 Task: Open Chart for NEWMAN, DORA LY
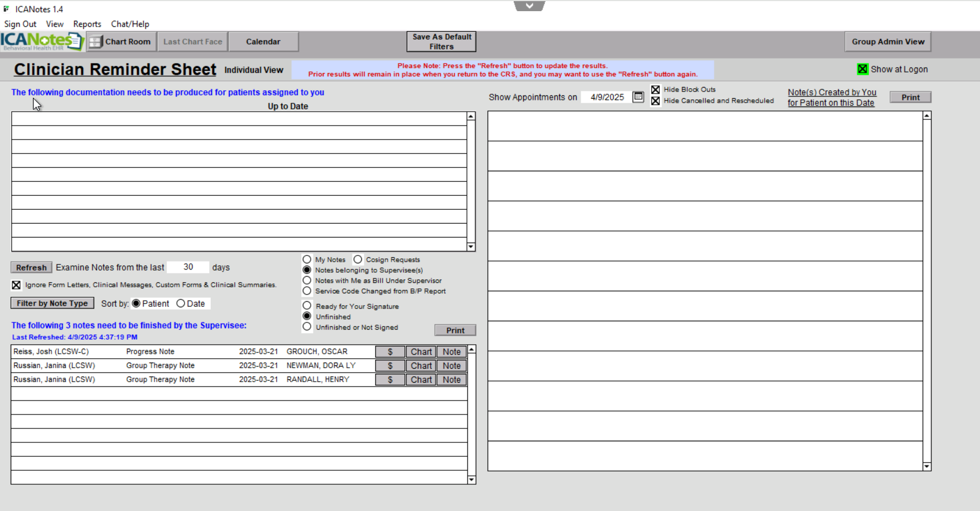point(421,366)
